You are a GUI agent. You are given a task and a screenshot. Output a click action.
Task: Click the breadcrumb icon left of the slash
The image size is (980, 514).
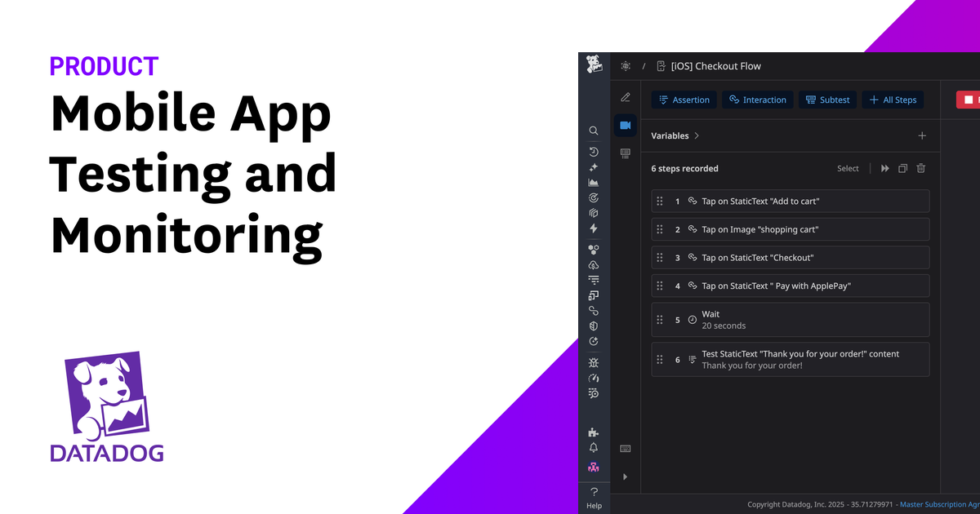click(x=626, y=66)
